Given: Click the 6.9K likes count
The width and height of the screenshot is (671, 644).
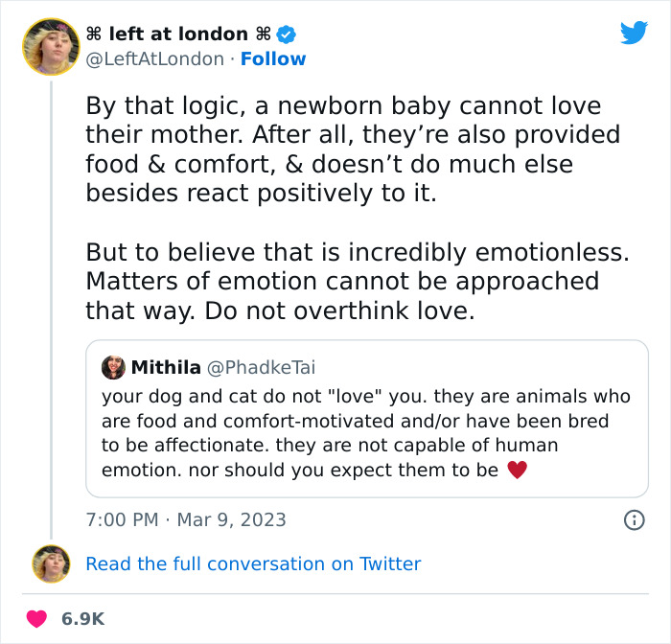Looking at the screenshot, I should [82, 619].
